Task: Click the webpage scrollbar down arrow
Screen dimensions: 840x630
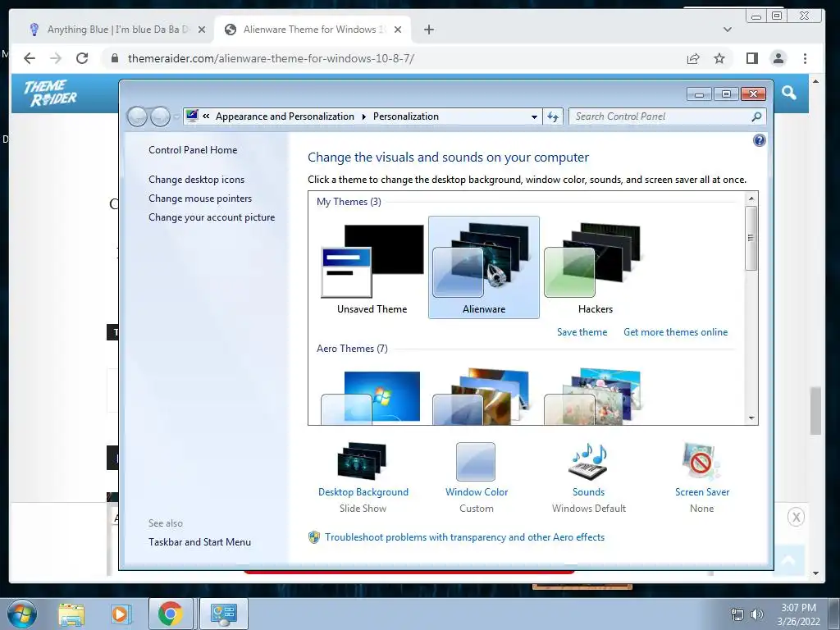Action: pyautogui.click(x=816, y=573)
